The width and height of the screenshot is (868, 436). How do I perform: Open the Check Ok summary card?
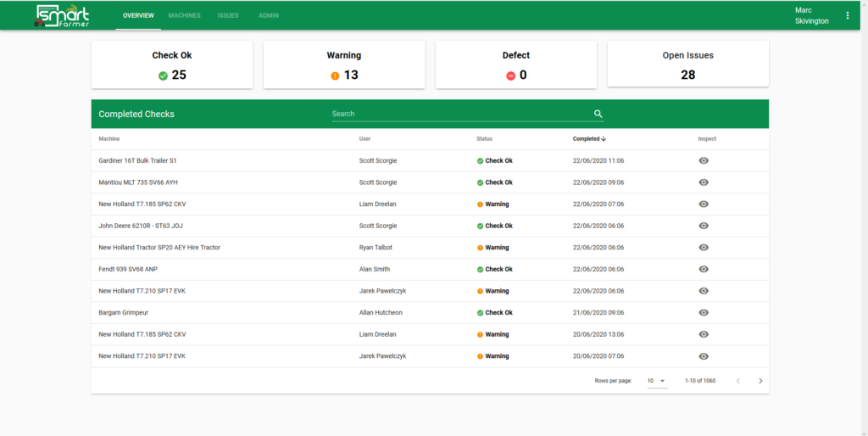[172, 64]
